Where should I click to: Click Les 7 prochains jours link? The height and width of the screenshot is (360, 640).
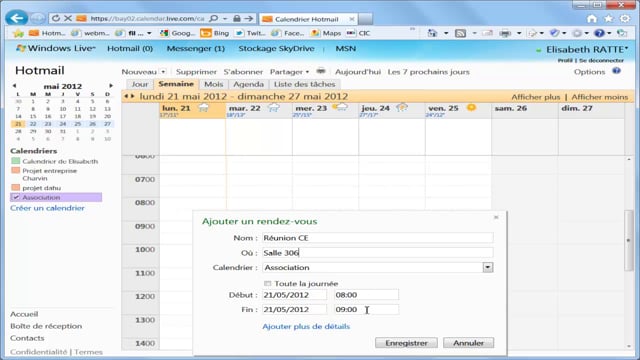[429, 72]
